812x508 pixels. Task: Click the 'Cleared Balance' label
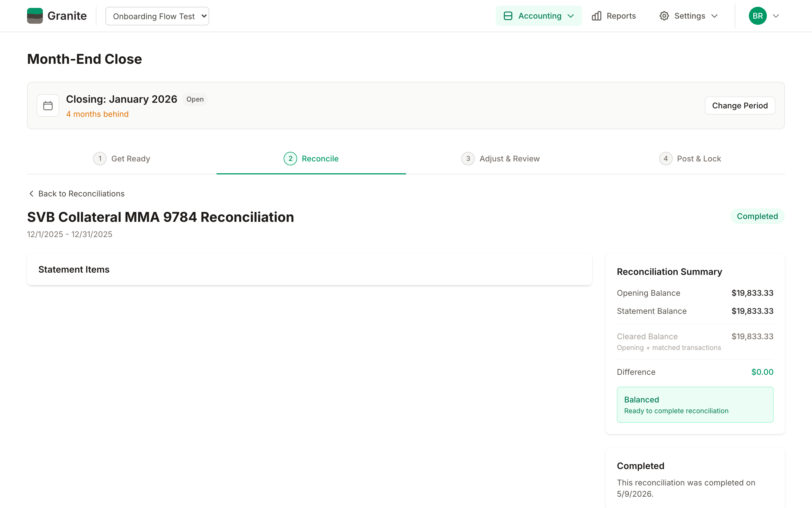point(647,336)
